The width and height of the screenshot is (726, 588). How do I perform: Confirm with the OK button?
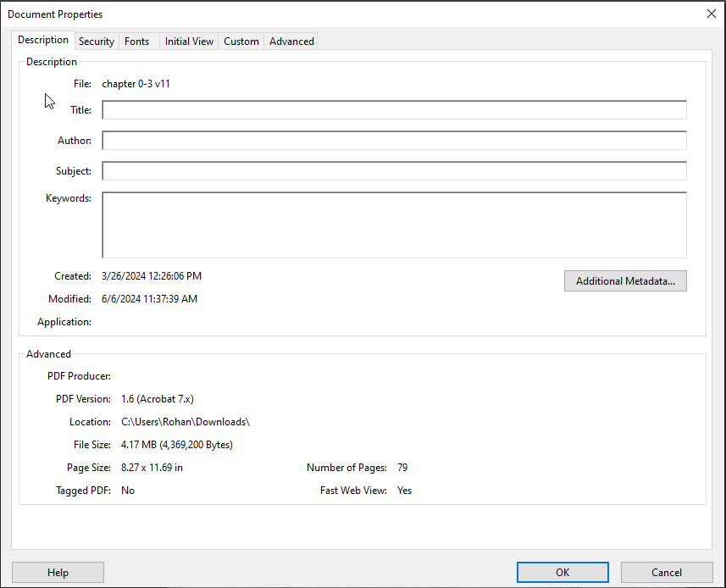[563, 573]
